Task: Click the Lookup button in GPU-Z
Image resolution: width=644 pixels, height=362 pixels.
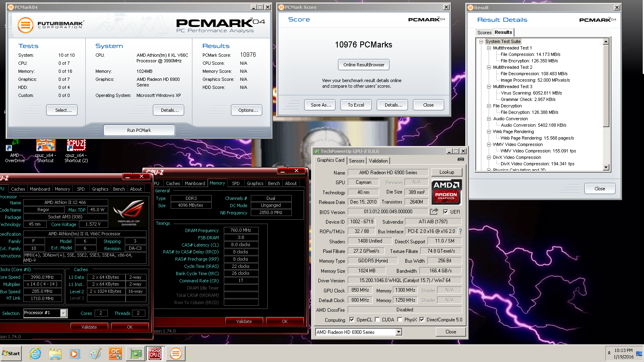Action: [x=447, y=172]
